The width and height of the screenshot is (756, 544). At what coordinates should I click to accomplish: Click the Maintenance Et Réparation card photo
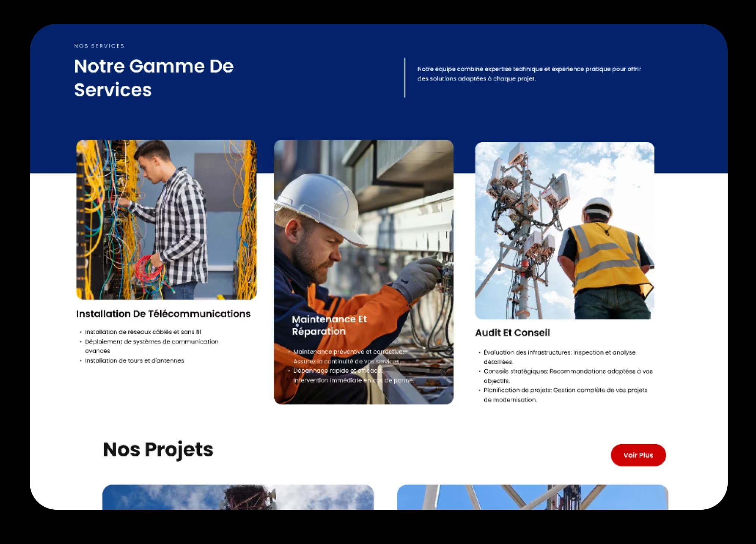[x=363, y=224]
